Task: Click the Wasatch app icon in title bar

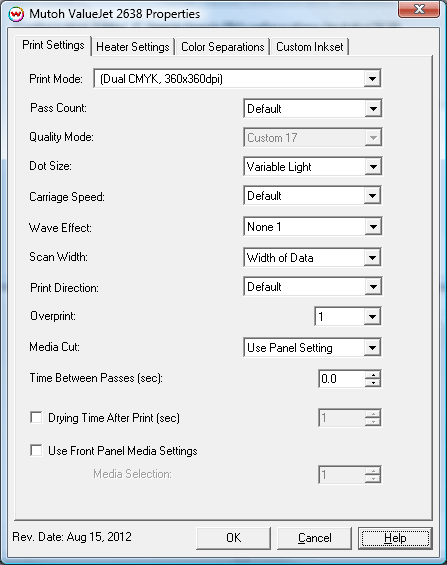Action: click(16, 14)
